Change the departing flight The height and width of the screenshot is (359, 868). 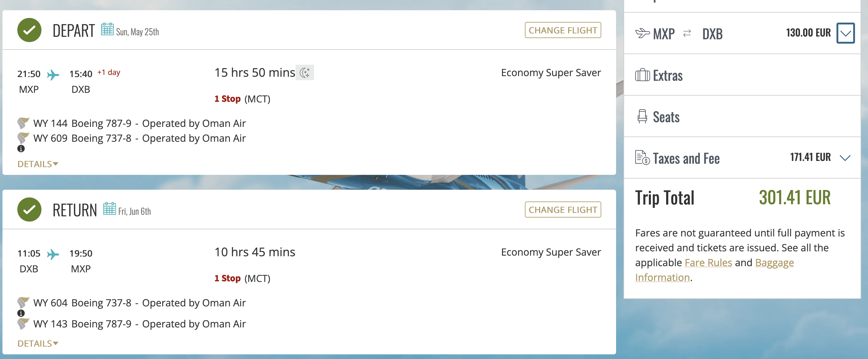click(x=562, y=30)
